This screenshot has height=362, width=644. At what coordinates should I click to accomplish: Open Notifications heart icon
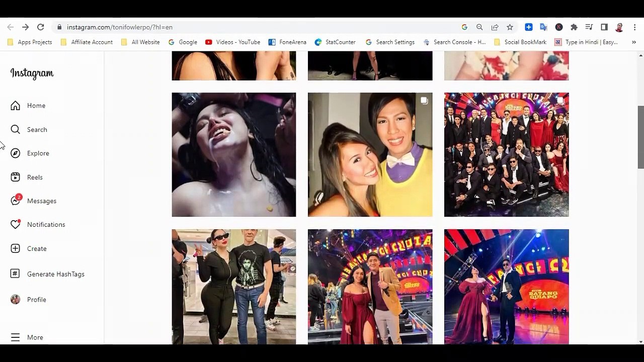pos(16,224)
